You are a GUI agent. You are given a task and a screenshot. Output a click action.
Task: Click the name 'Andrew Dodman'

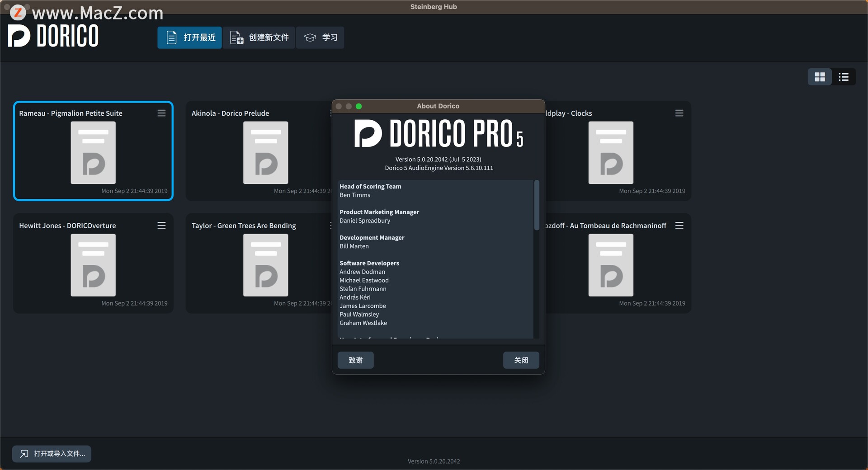click(x=362, y=272)
